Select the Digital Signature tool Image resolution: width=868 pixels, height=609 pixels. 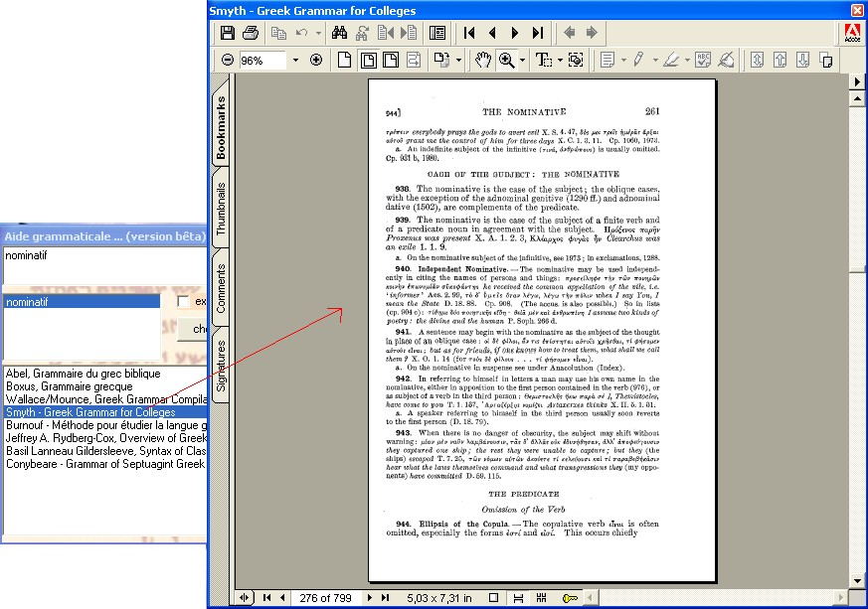click(726, 60)
